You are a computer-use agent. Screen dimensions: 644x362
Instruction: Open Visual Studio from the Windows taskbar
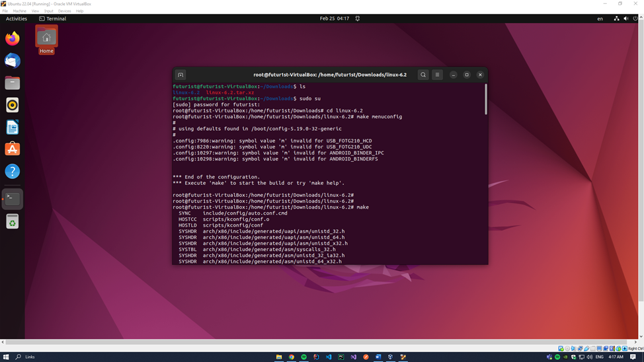click(353, 357)
